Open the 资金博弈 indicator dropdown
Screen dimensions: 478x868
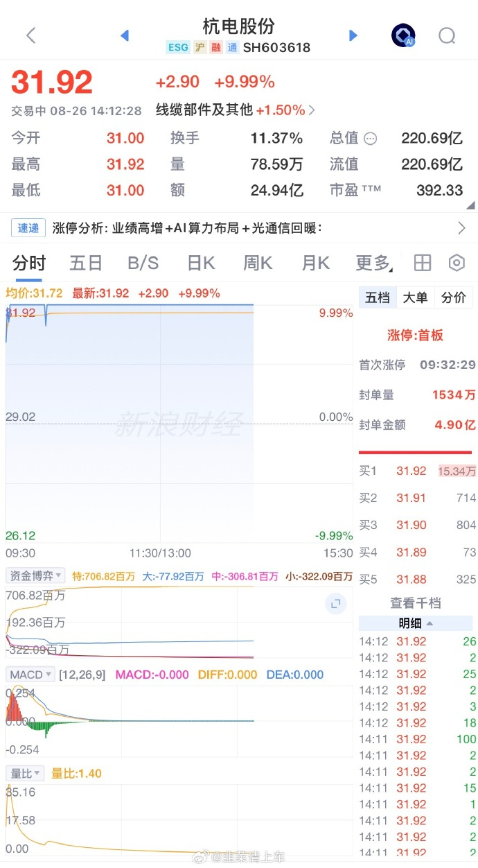[35, 575]
